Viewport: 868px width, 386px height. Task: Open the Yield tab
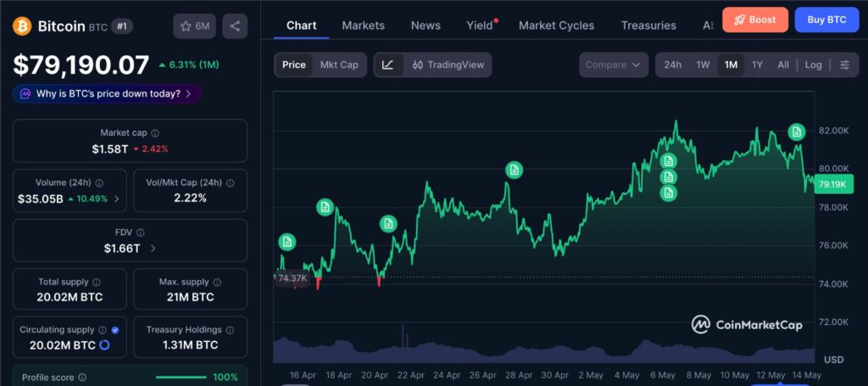(x=480, y=25)
